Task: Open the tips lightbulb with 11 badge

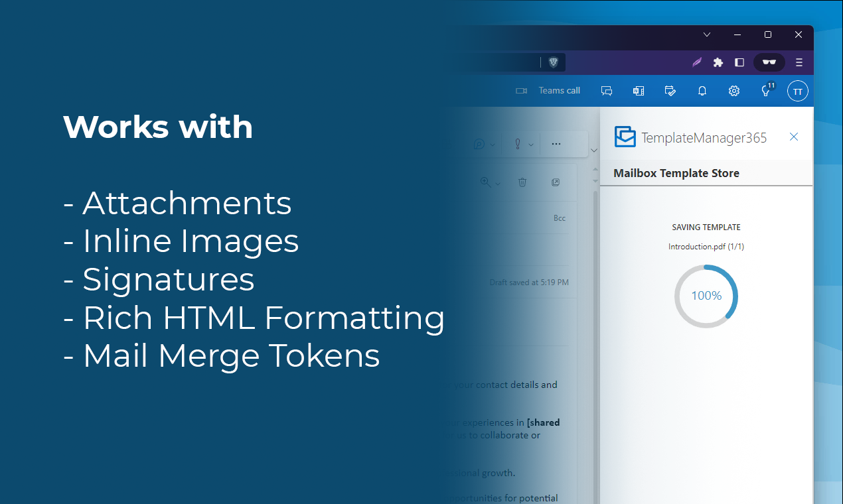Action: click(767, 90)
